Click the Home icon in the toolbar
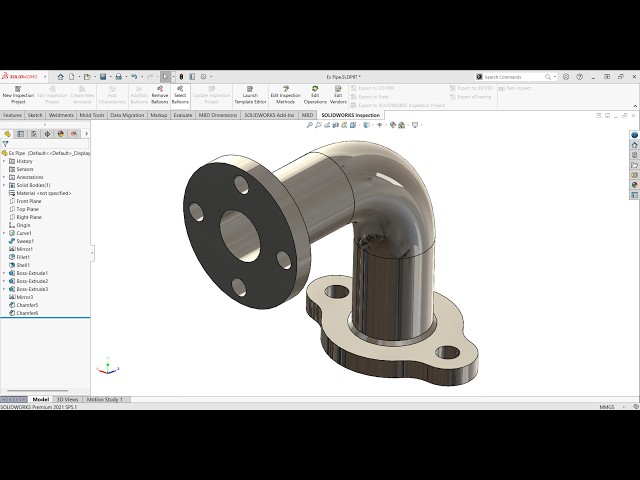 pyautogui.click(x=60, y=77)
